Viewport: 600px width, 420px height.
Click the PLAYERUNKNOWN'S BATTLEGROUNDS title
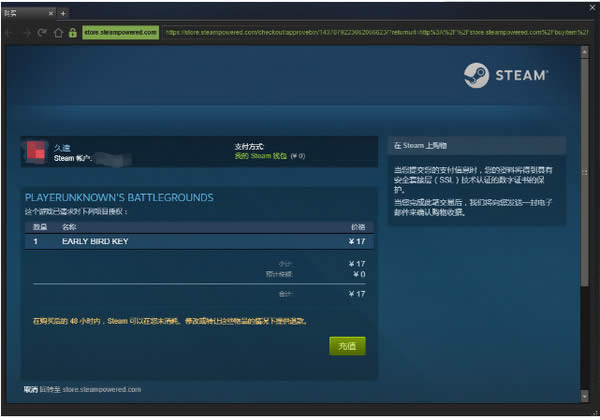(119, 198)
